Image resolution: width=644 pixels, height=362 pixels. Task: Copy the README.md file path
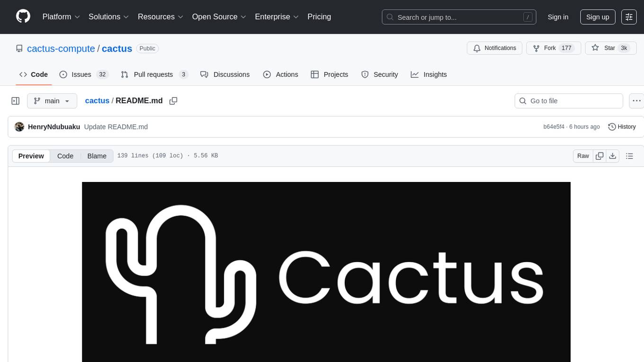tap(173, 101)
